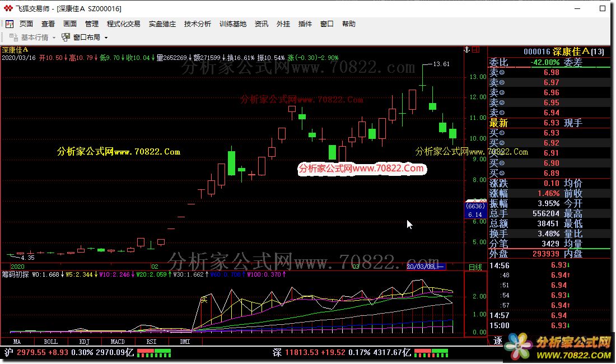Click the 逐 tab under the tick list
The image size is (616, 364).
click(x=498, y=341)
